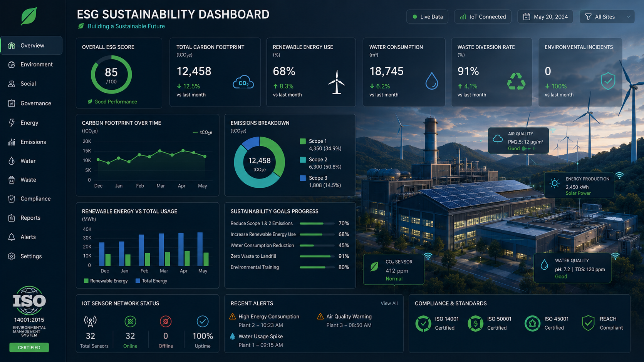
Task: Open the Overview menu item
Action: click(x=31, y=45)
